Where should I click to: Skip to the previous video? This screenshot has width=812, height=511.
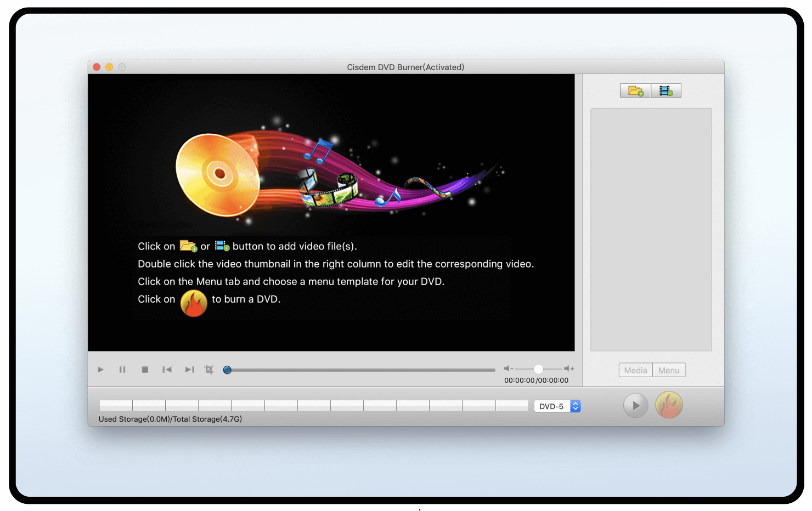pyautogui.click(x=167, y=370)
